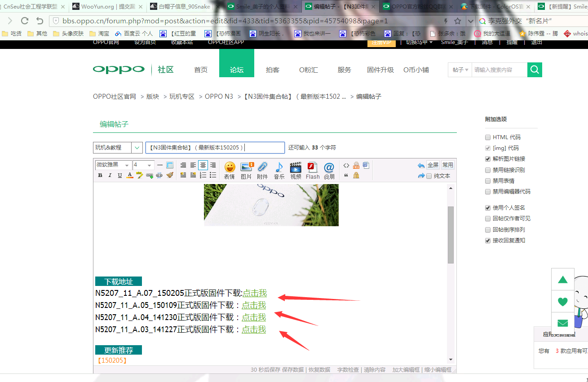Open the 服务 navigation tab
Screen dimensions: 588x382
(x=345, y=70)
